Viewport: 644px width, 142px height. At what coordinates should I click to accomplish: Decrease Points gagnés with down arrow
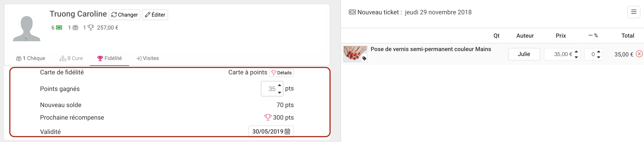coord(280,93)
